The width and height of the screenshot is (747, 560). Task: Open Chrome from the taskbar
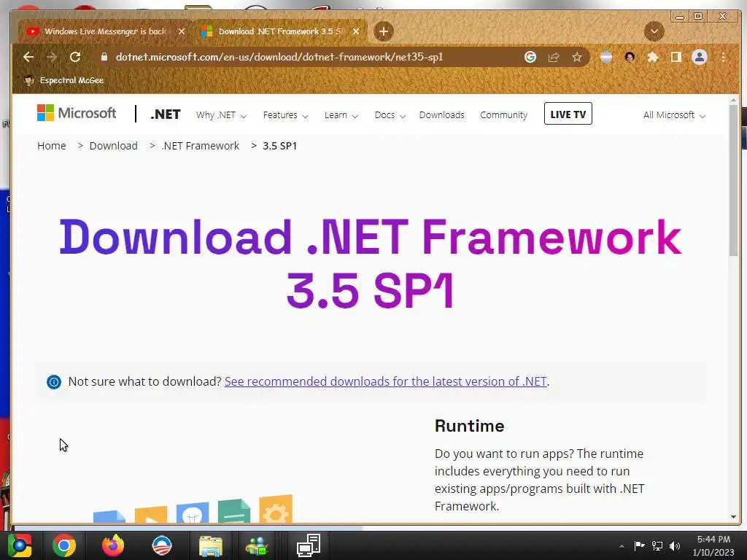[x=64, y=545]
